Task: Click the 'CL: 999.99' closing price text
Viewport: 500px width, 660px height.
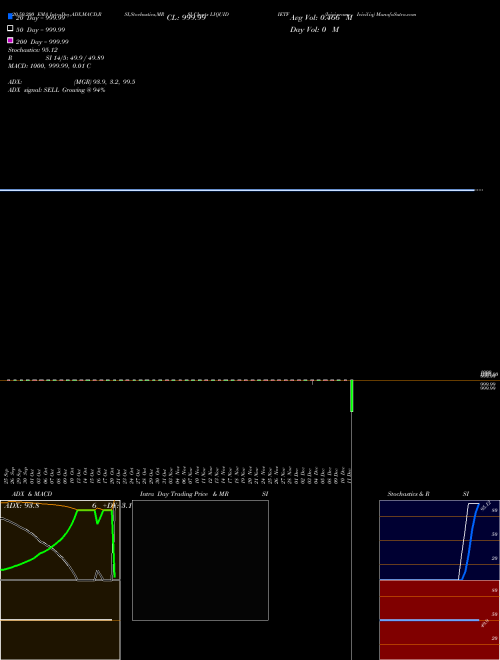Action: coord(186,18)
